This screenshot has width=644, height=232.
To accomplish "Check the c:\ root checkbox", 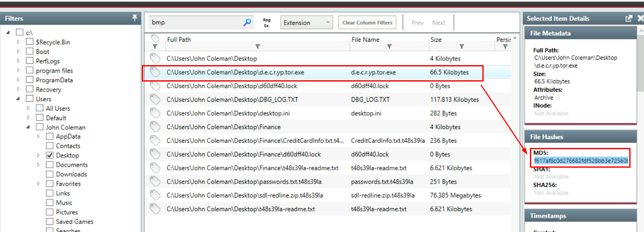I will [x=19, y=32].
